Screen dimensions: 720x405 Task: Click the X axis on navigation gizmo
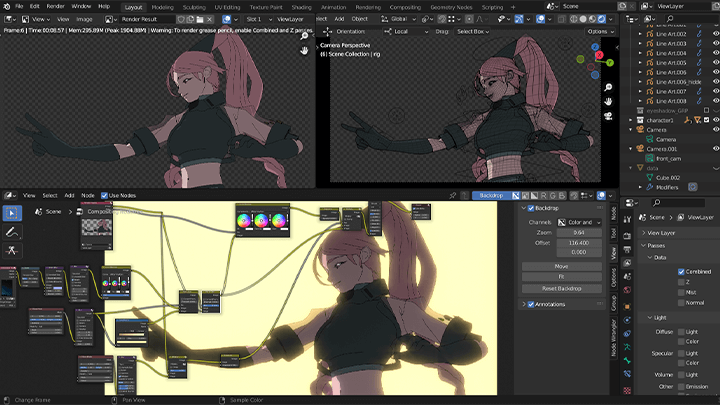click(x=599, y=55)
